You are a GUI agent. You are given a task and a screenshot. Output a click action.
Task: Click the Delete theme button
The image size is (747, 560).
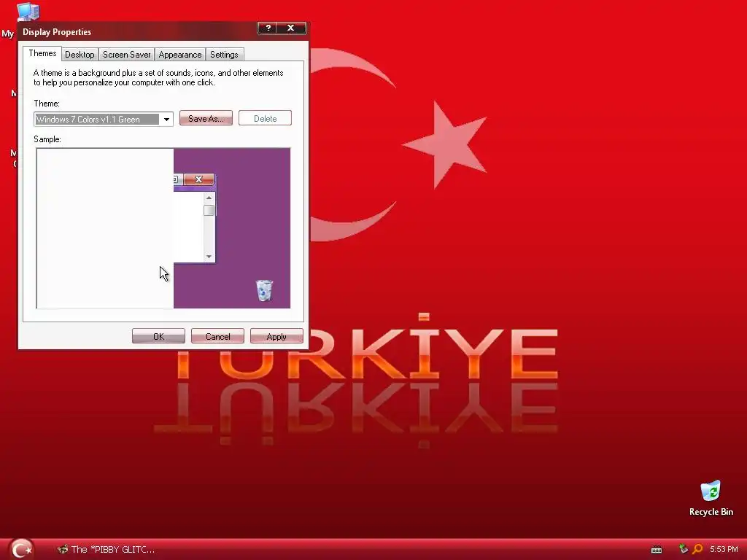(x=265, y=118)
